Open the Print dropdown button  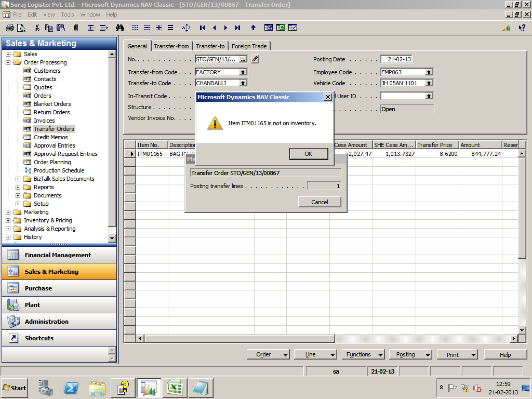click(457, 354)
